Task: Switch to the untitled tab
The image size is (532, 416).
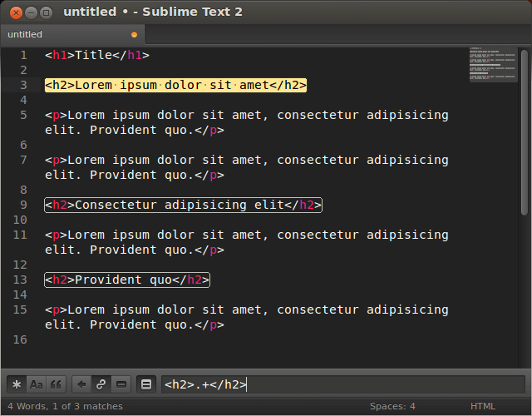Action: pos(26,35)
